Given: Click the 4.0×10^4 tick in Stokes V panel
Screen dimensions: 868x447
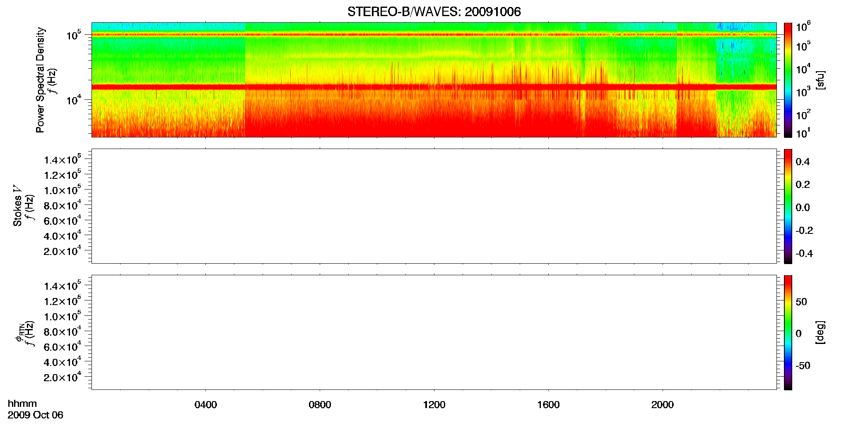Looking at the screenshot, I should (63, 236).
